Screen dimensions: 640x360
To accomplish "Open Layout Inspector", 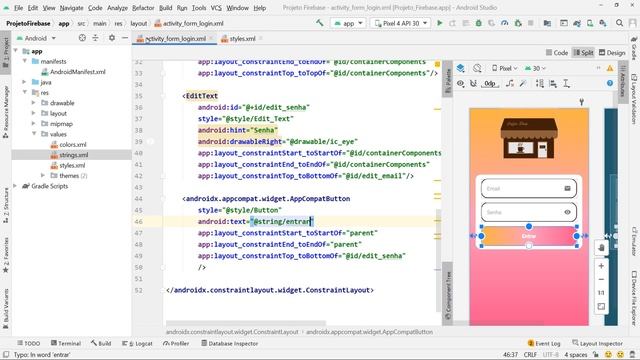I will (x=598, y=343).
